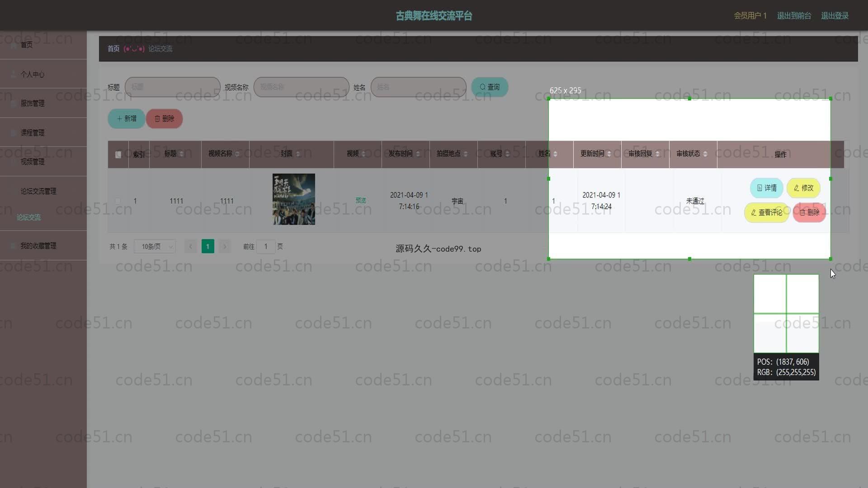Click the 未通过 review status cell
Image resolution: width=868 pixels, height=488 pixels.
coord(695,201)
